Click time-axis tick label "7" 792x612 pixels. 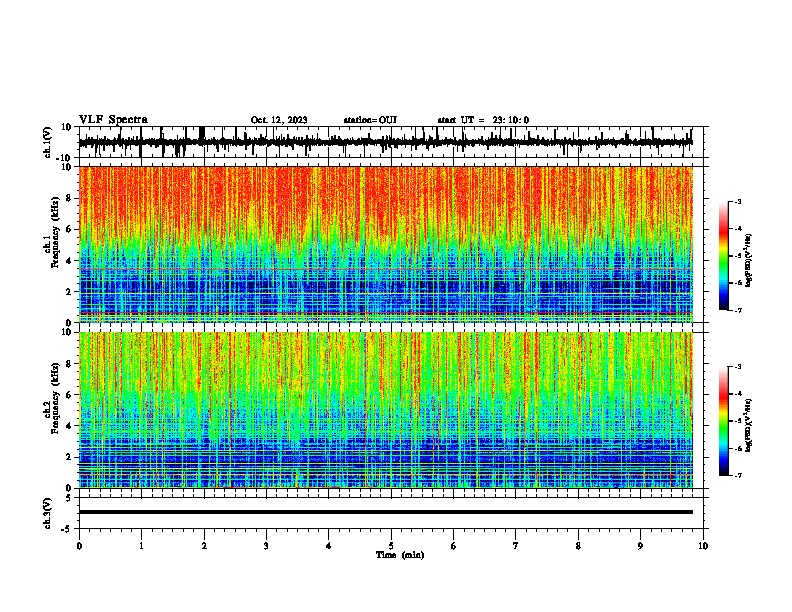[x=516, y=546]
